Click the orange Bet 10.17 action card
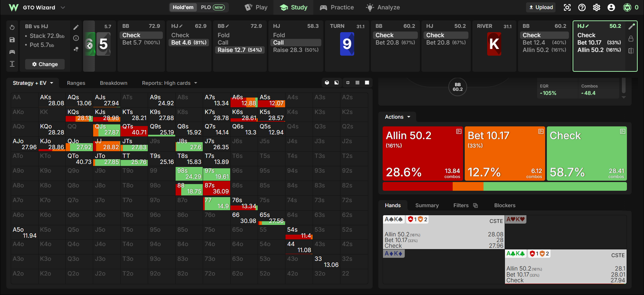Viewport: 644px width, 295px height. pyautogui.click(x=505, y=154)
